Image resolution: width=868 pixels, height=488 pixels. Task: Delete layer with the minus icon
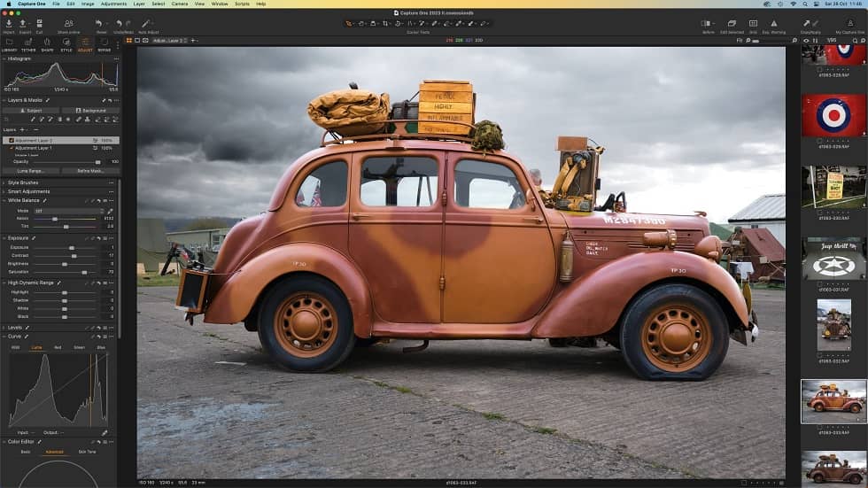35,129
